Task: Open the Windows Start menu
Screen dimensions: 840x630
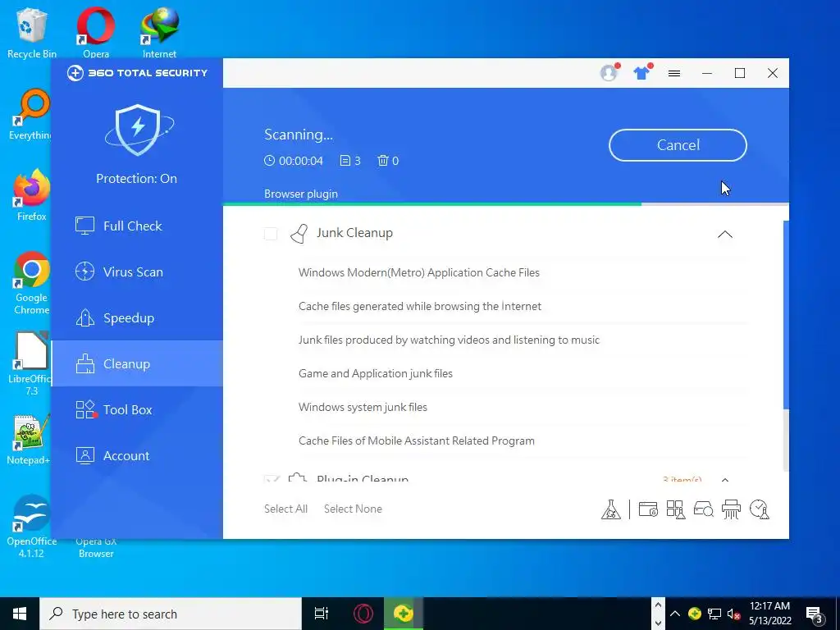Action: tap(20, 614)
